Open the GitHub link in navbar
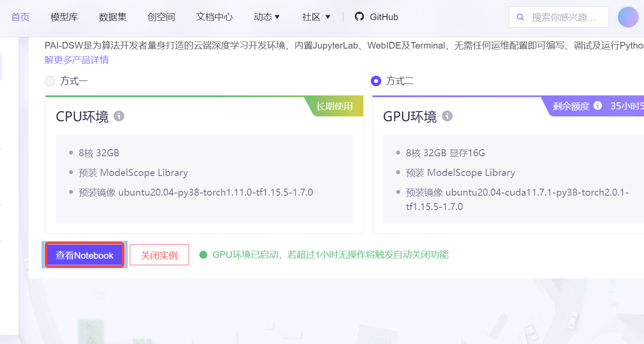The height and width of the screenshot is (344, 644). 376,17
